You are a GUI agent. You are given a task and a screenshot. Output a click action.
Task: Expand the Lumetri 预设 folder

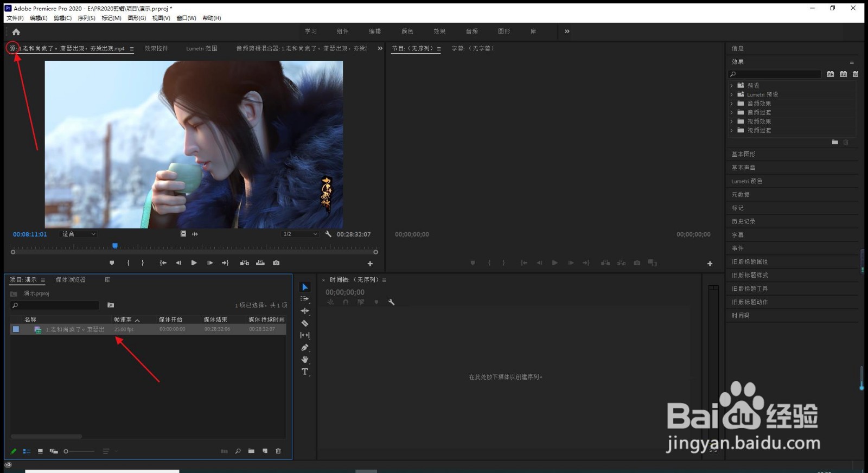[x=732, y=94]
